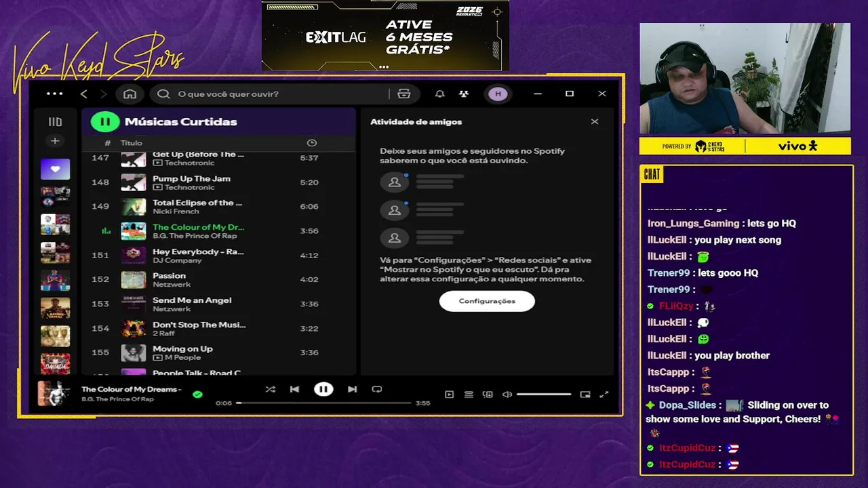Sort by the # column header
Viewport: 868px width, 488px height.
coord(107,143)
